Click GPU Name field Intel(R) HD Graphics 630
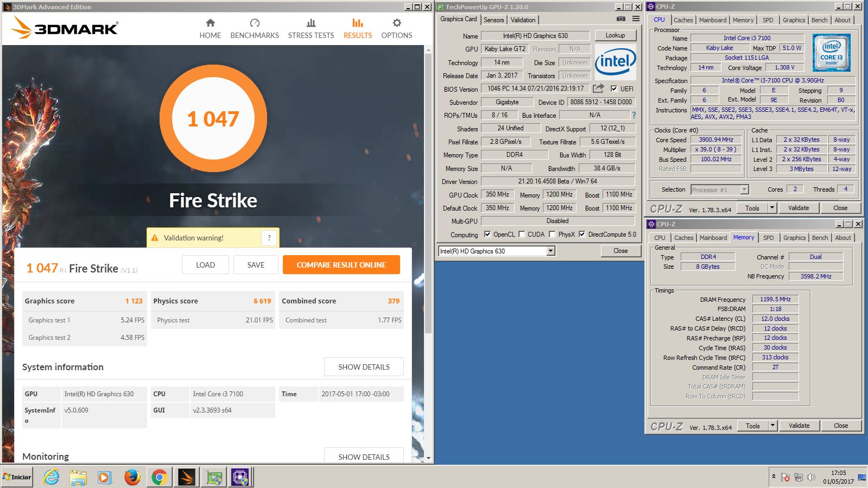This screenshot has width=868, height=488. (535, 36)
